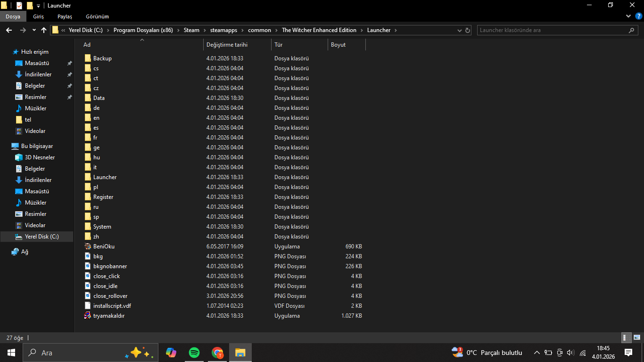Select the Data folder icon
This screenshot has height=362, width=644.
pos(88,98)
